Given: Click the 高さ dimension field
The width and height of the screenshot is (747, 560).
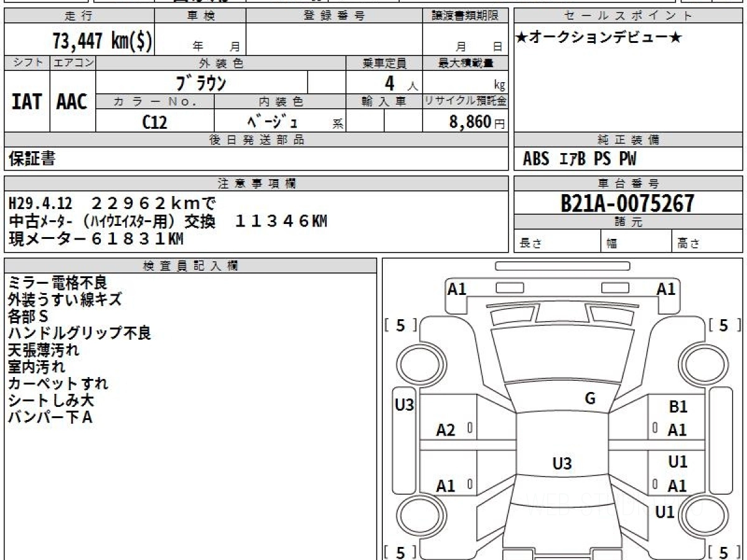Looking at the screenshot, I should point(707,241).
